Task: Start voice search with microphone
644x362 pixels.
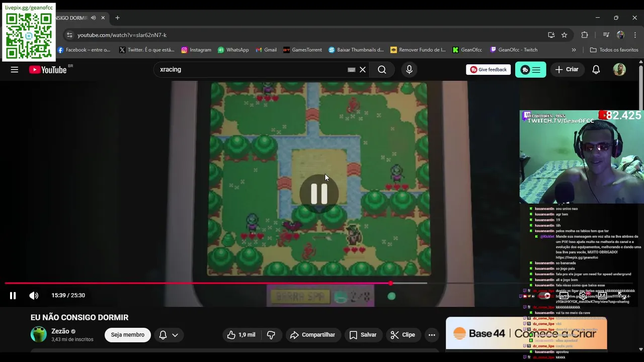Action: (409, 70)
